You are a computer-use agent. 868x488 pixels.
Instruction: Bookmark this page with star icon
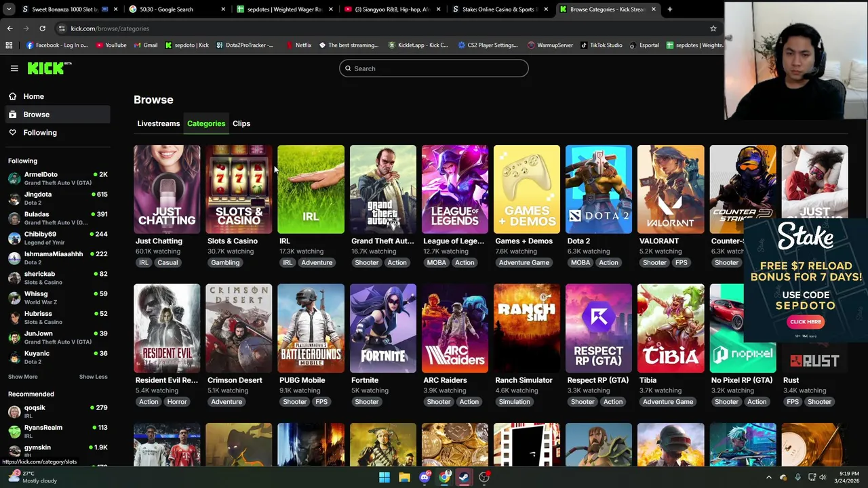713,28
